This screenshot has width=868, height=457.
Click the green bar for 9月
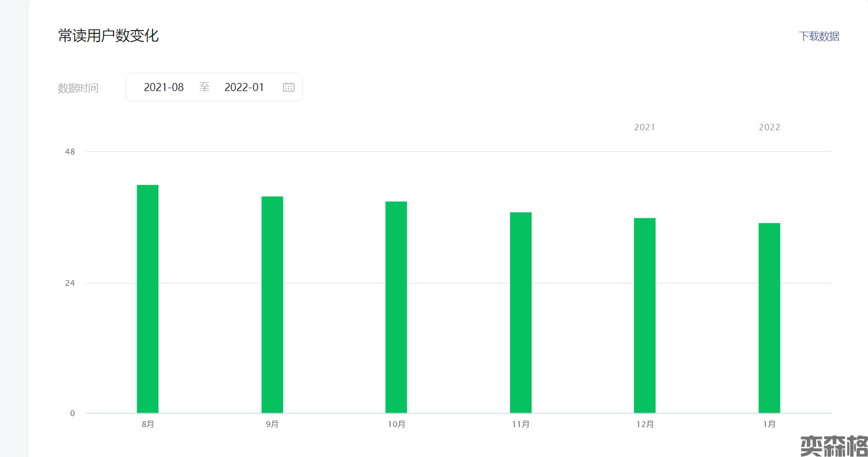coord(272,305)
